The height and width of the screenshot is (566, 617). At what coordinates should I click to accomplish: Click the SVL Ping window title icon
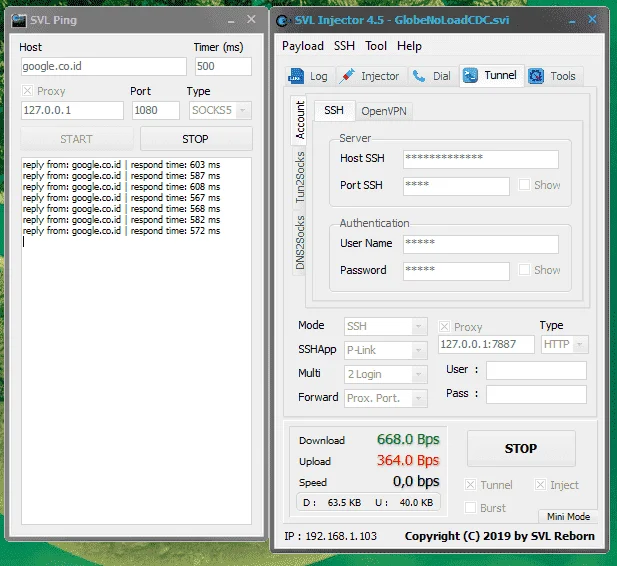(x=18, y=20)
